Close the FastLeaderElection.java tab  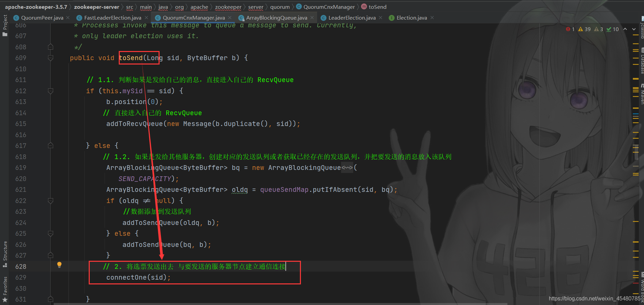(x=146, y=18)
